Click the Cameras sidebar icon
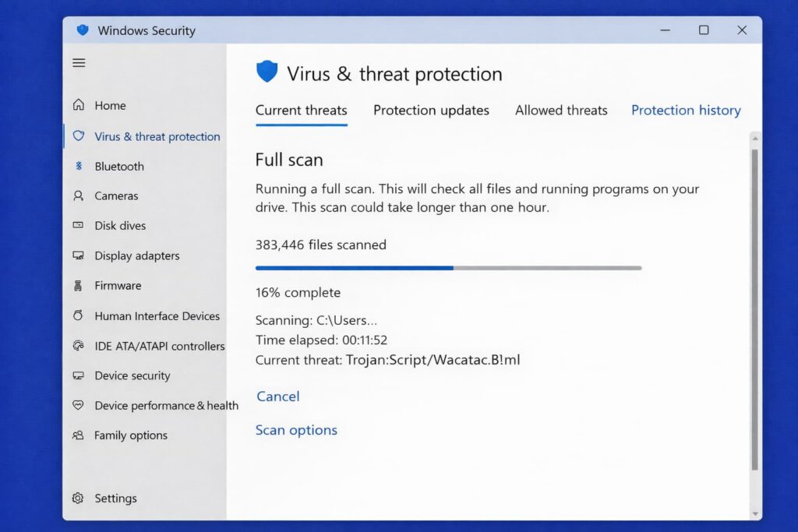This screenshot has width=798, height=532. (x=78, y=196)
